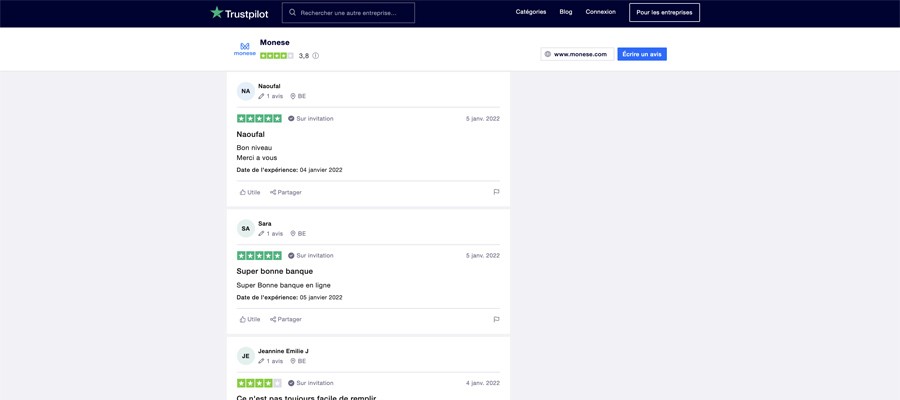Click 'Sur invitation' label on Naoufal's review
The image size is (900, 400).
(315, 119)
